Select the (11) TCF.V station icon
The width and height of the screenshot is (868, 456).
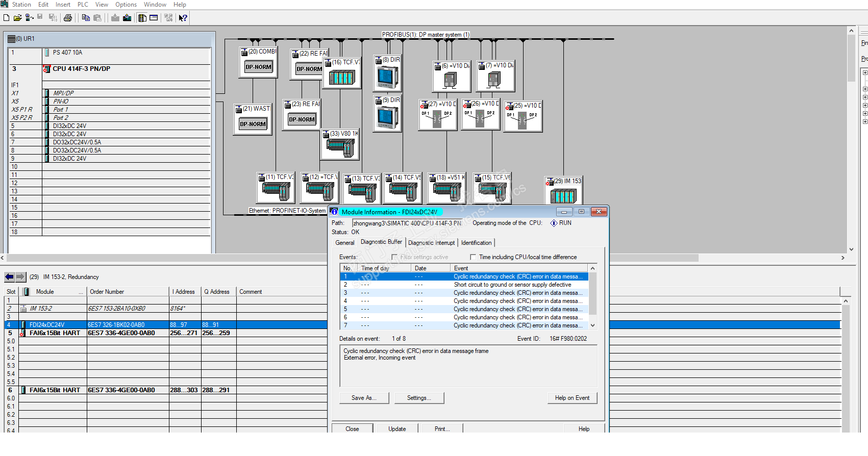pyautogui.click(x=276, y=188)
